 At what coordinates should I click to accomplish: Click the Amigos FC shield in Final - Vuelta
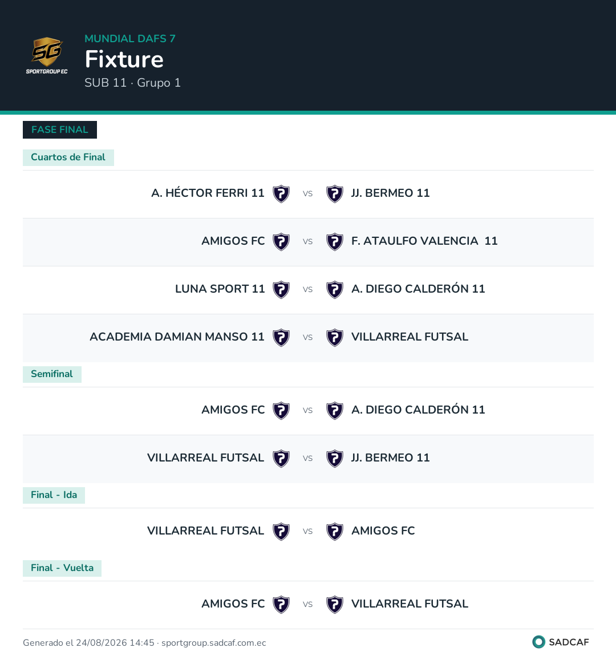pos(281,604)
